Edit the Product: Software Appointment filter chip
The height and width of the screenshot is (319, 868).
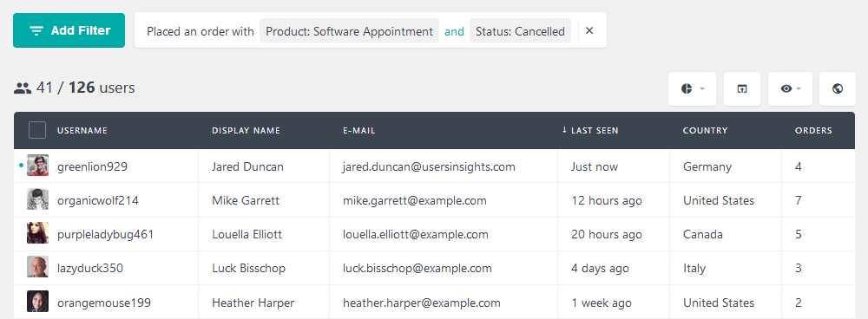click(x=349, y=31)
